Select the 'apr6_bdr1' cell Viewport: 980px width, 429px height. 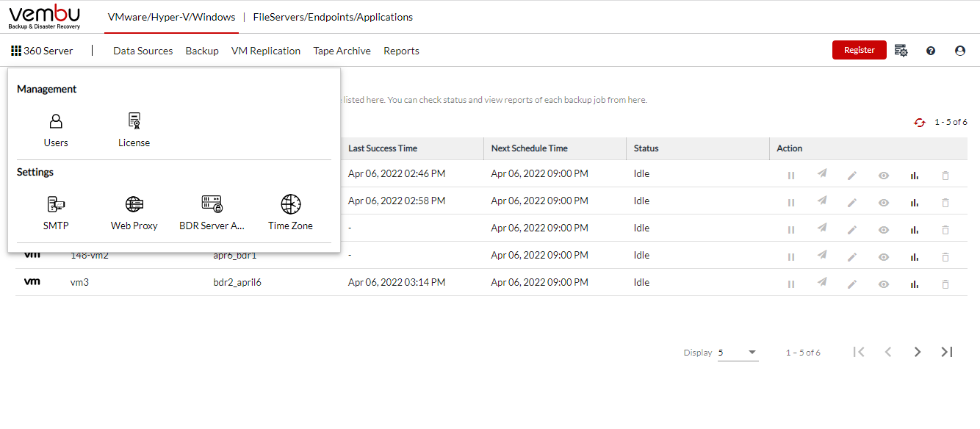tap(235, 255)
